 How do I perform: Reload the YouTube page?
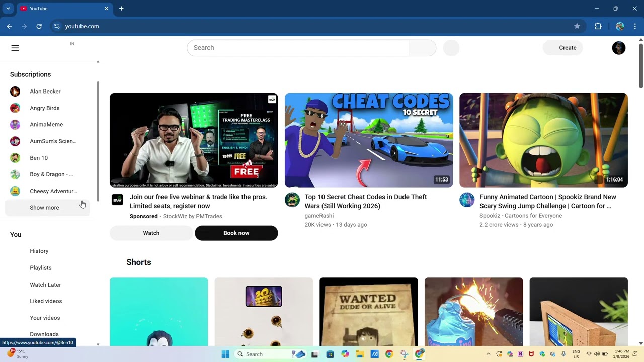click(x=39, y=26)
